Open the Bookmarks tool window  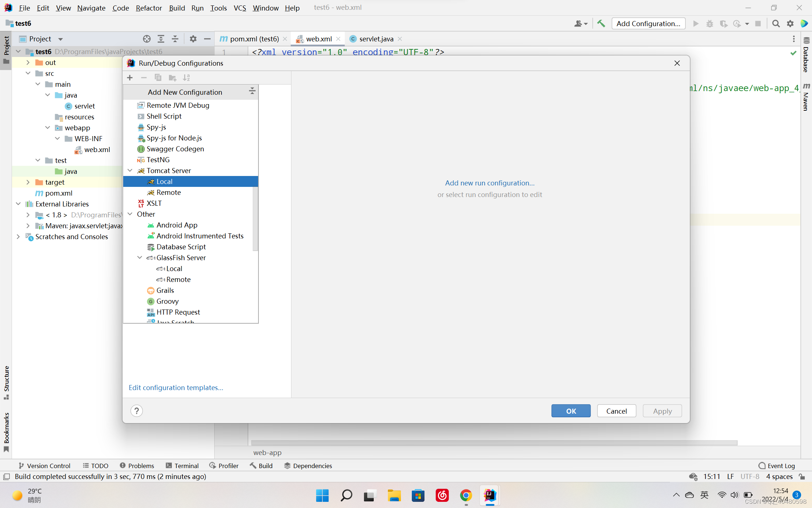click(6, 432)
